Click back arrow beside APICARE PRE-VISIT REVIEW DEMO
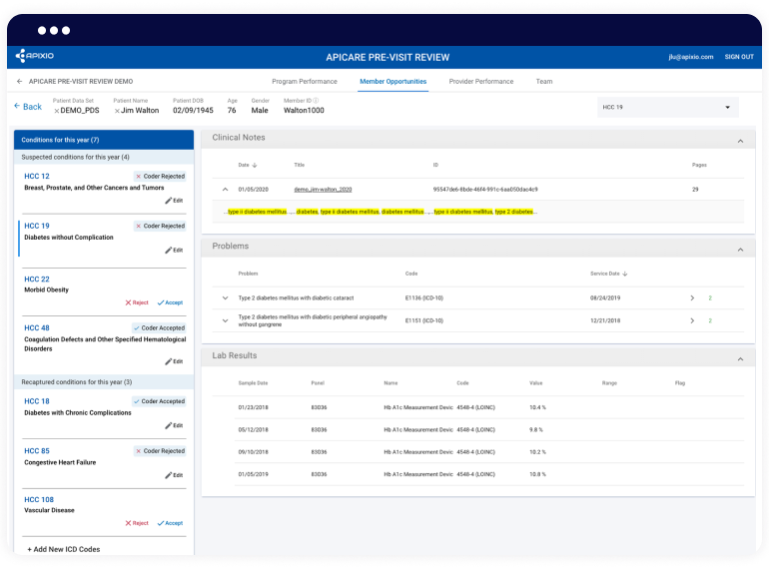This screenshot has width=769, height=569. [19, 81]
